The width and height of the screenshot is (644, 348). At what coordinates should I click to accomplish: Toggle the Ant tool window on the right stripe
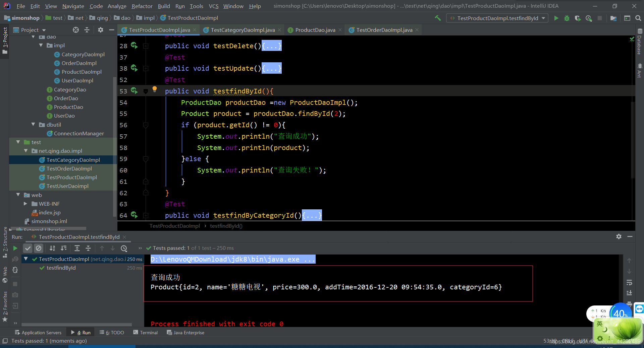640,71
